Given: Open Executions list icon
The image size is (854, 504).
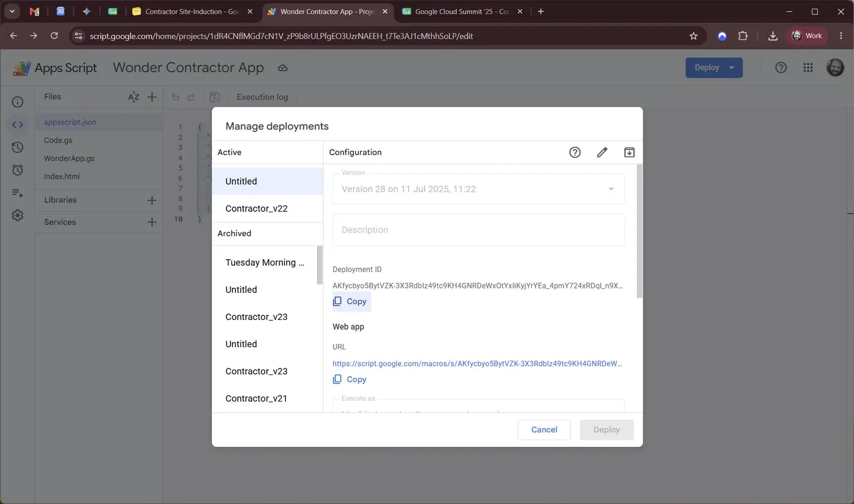Looking at the screenshot, I should (x=18, y=193).
